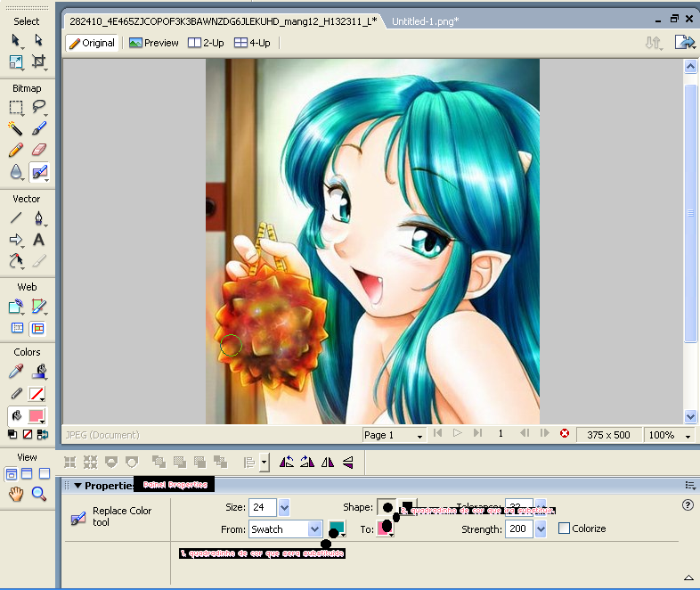This screenshot has height=590, width=700.
Task: Select the Lasso tool
Action: [39, 107]
